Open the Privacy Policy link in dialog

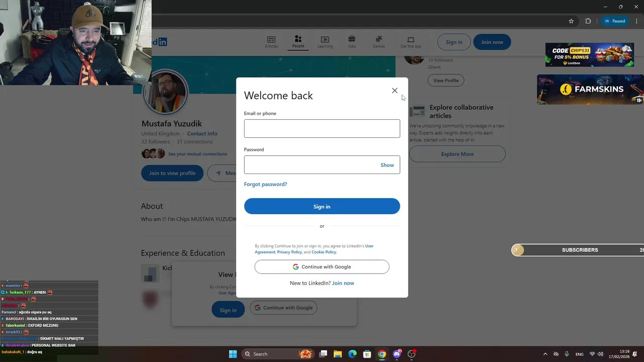tap(289, 252)
